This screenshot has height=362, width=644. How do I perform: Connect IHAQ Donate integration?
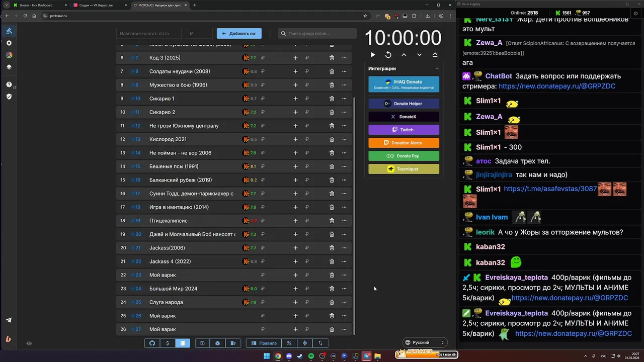pyautogui.click(x=404, y=84)
